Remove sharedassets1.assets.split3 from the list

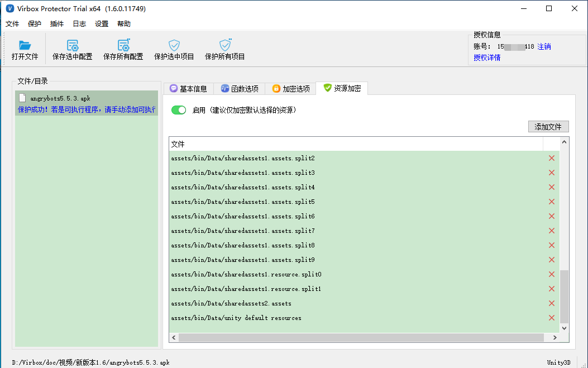click(552, 173)
